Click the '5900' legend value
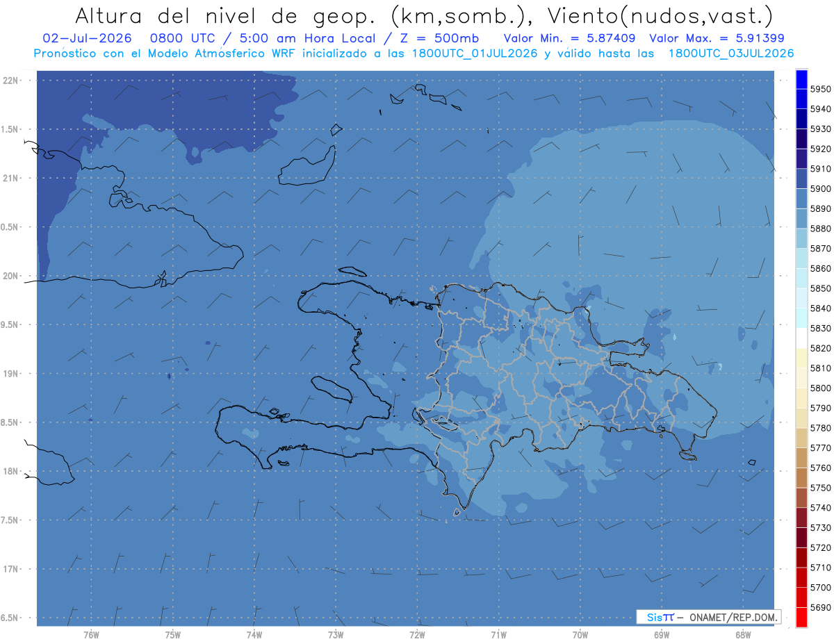This screenshot has height=644, width=834. pyautogui.click(x=820, y=188)
